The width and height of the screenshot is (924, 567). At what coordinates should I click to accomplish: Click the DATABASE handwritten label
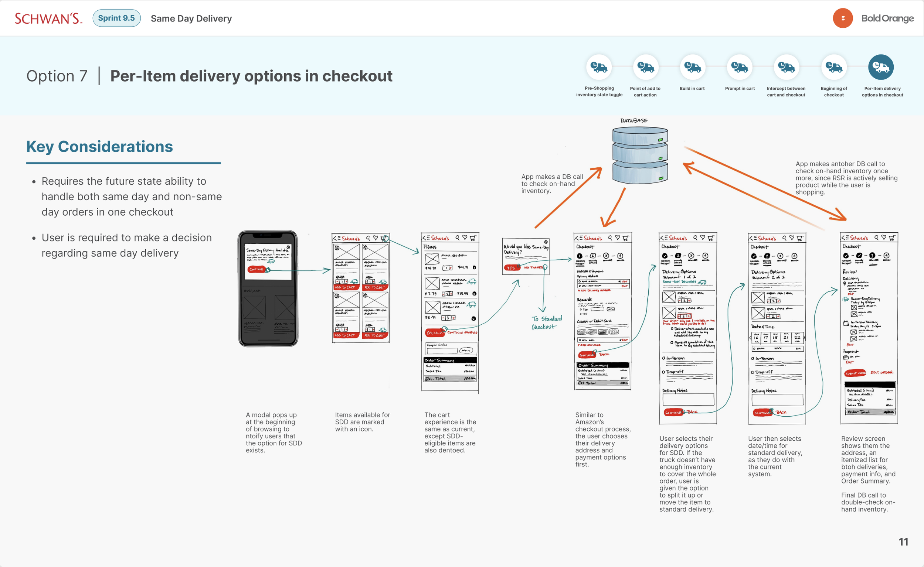click(x=633, y=120)
